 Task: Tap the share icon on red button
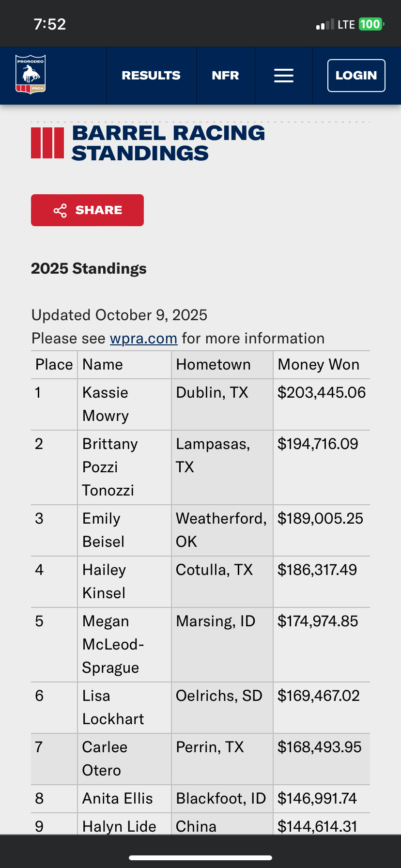[60, 211]
